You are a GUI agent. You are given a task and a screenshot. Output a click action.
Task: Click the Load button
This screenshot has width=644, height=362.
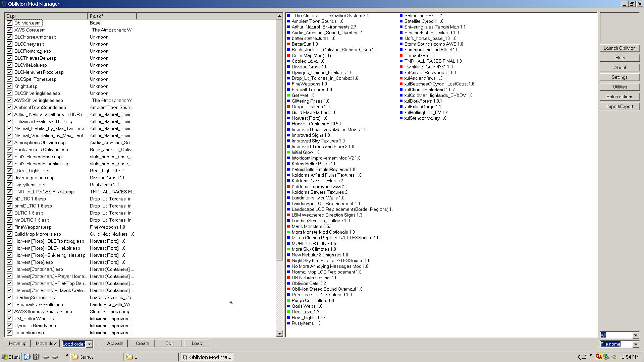coord(197,343)
